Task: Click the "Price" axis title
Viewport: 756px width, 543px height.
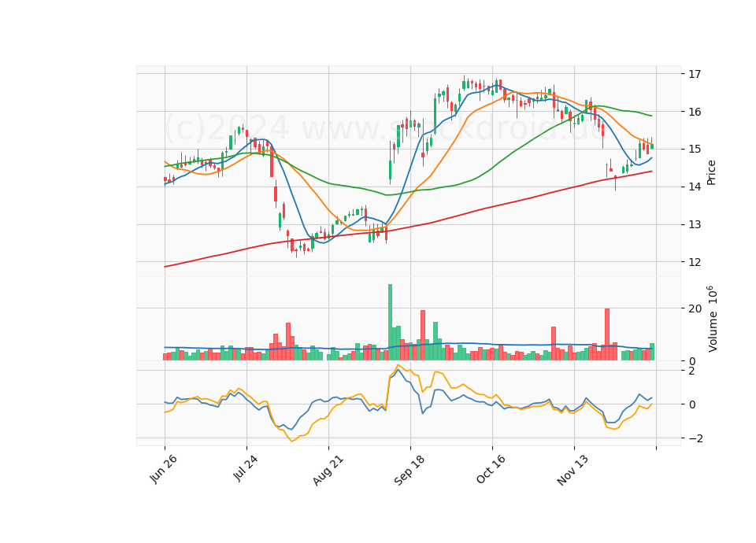Action: (x=711, y=172)
